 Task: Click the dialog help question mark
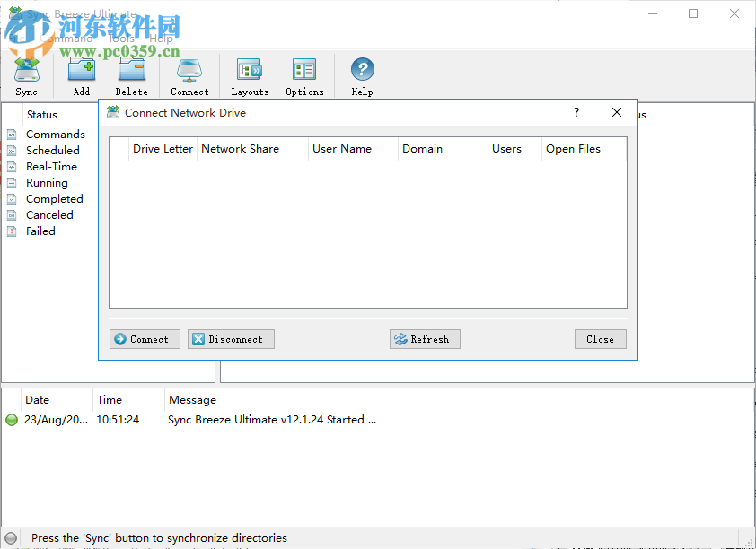click(x=576, y=112)
